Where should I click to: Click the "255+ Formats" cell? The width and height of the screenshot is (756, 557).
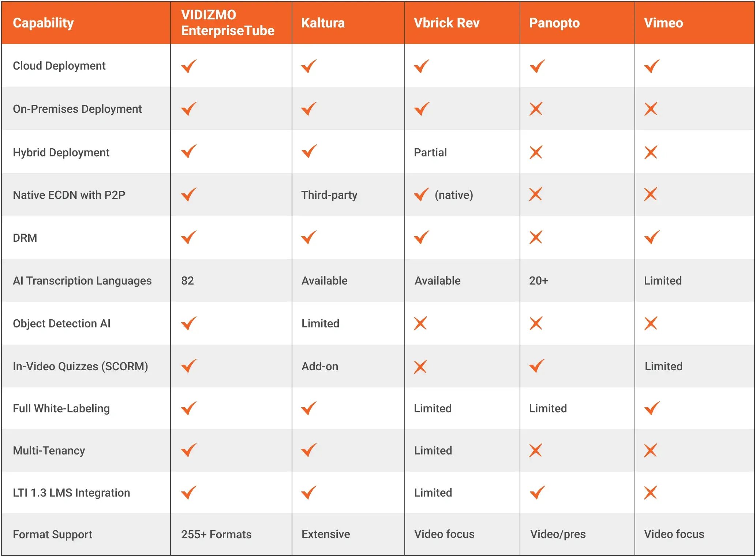tap(216, 534)
